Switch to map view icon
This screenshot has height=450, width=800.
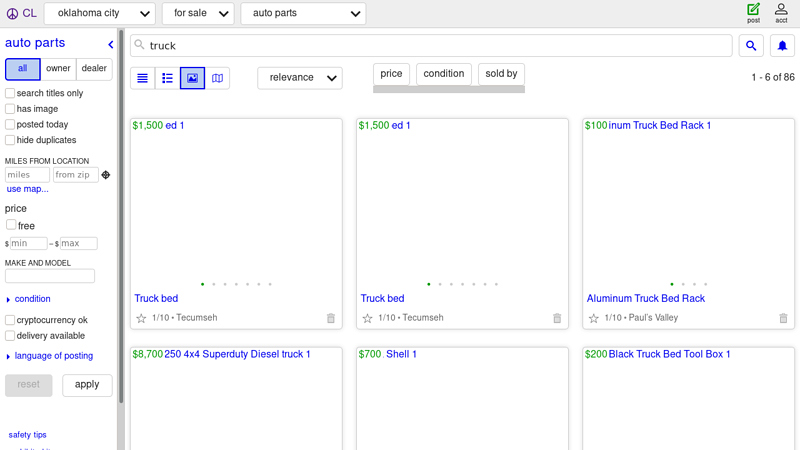tap(217, 78)
